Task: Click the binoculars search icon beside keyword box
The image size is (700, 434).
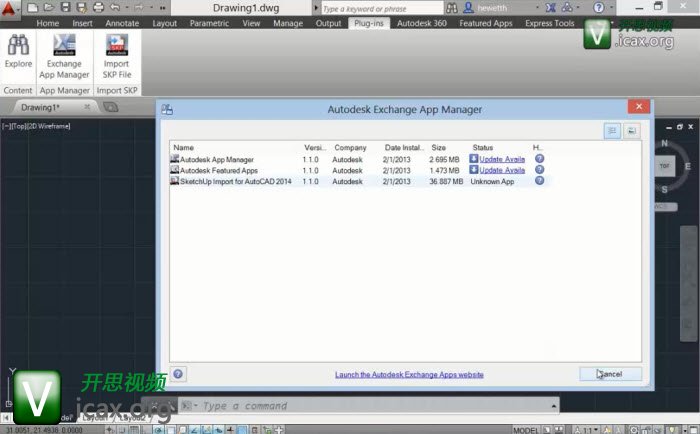Action: [x=452, y=8]
